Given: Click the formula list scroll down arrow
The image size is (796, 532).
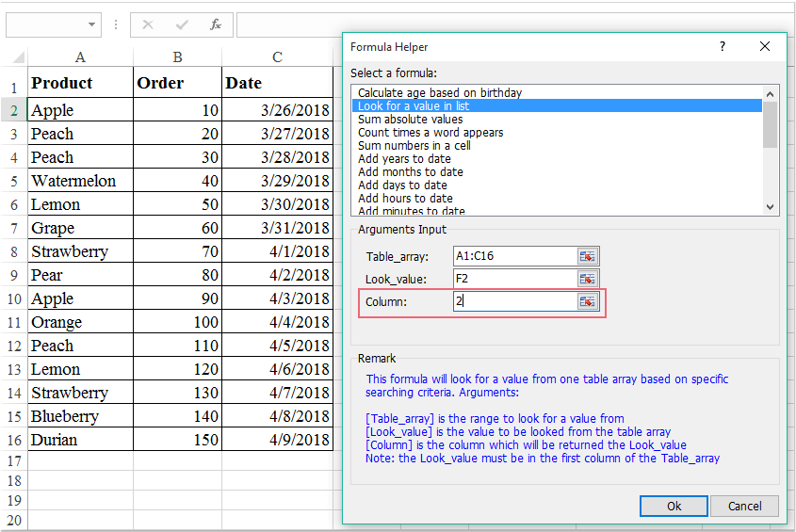Looking at the screenshot, I should (x=770, y=206).
